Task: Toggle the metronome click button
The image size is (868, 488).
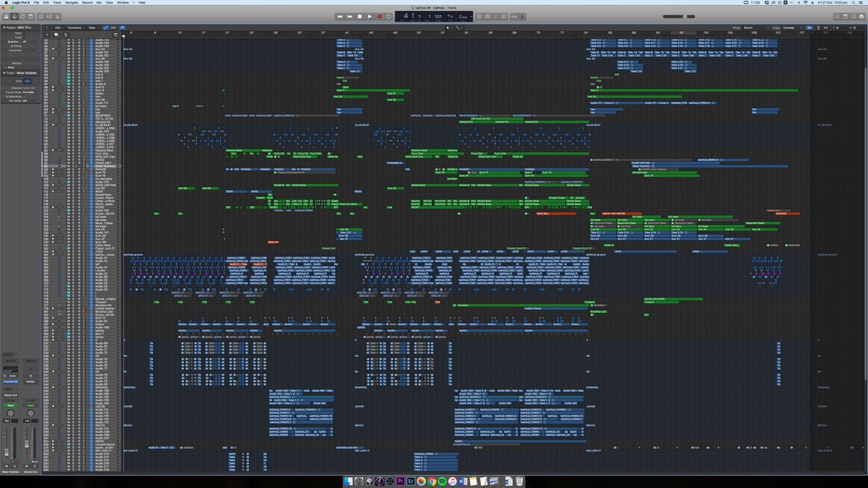Action: (x=524, y=16)
